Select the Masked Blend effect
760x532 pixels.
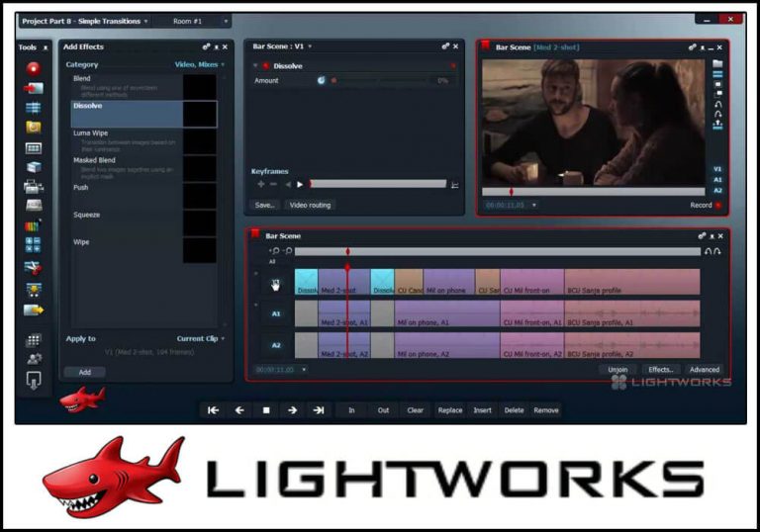143,168
